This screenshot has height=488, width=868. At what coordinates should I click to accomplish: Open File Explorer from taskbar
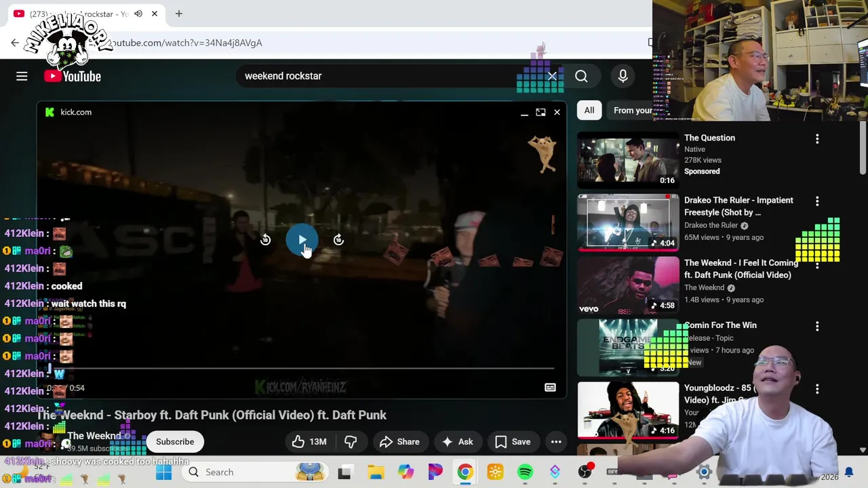pyautogui.click(x=376, y=472)
